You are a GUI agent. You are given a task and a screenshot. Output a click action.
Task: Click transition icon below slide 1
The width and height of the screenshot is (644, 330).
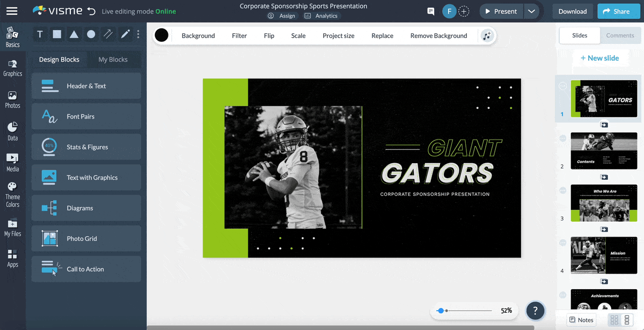coord(604,124)
